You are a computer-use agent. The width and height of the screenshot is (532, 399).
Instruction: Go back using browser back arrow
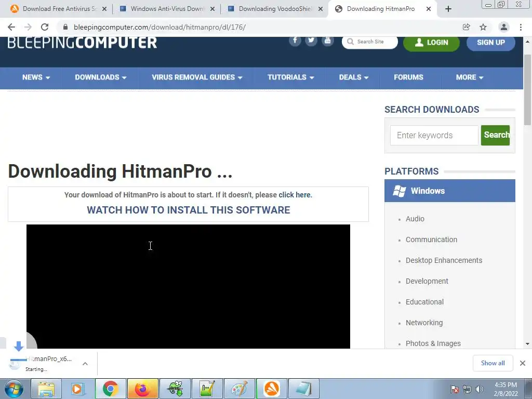11,27
